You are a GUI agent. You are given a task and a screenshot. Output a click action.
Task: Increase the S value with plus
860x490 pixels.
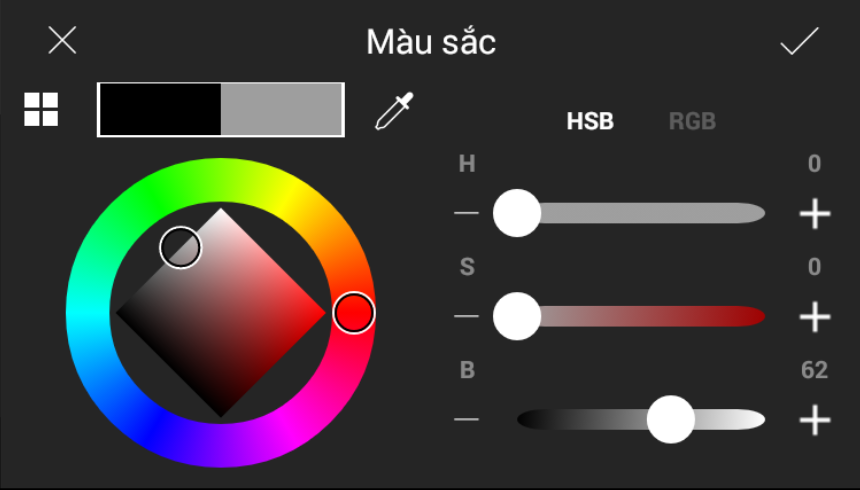(x=815, y=317)
